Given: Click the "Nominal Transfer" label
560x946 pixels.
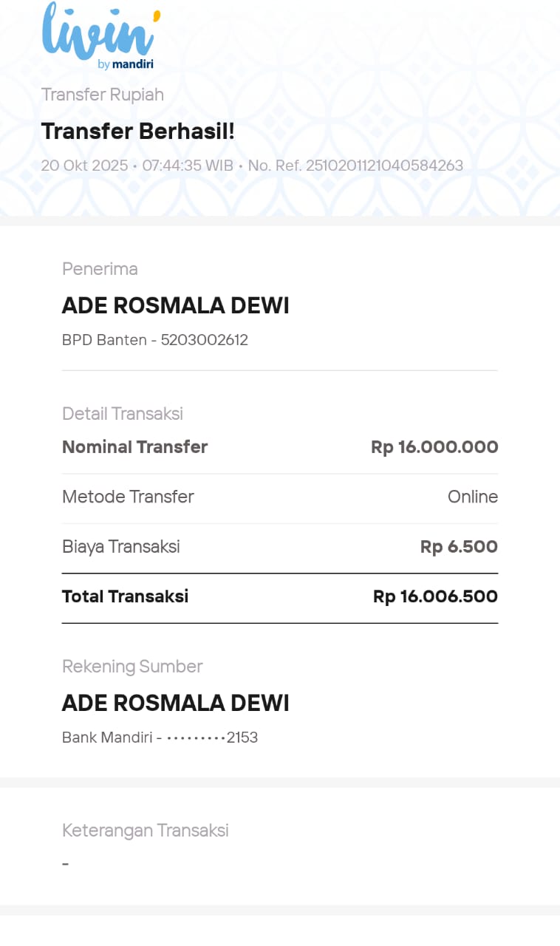Looking at the screenshot, I should [x=134, y=447].
